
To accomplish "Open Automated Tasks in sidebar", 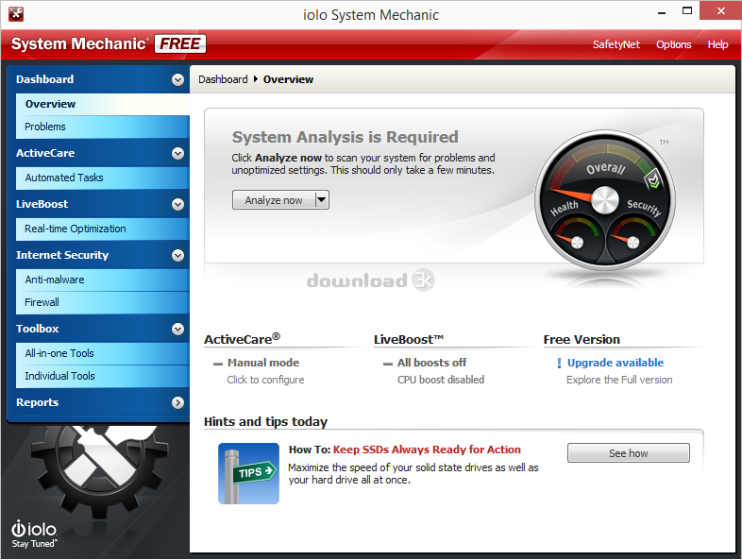I will 103,178.
